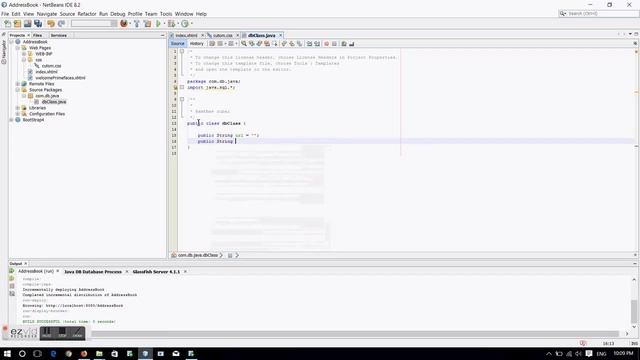Open the Mail app on taskbar
The height and width of the screenshot is (360, 640).
pyautogui.click(x=176, y=353)
